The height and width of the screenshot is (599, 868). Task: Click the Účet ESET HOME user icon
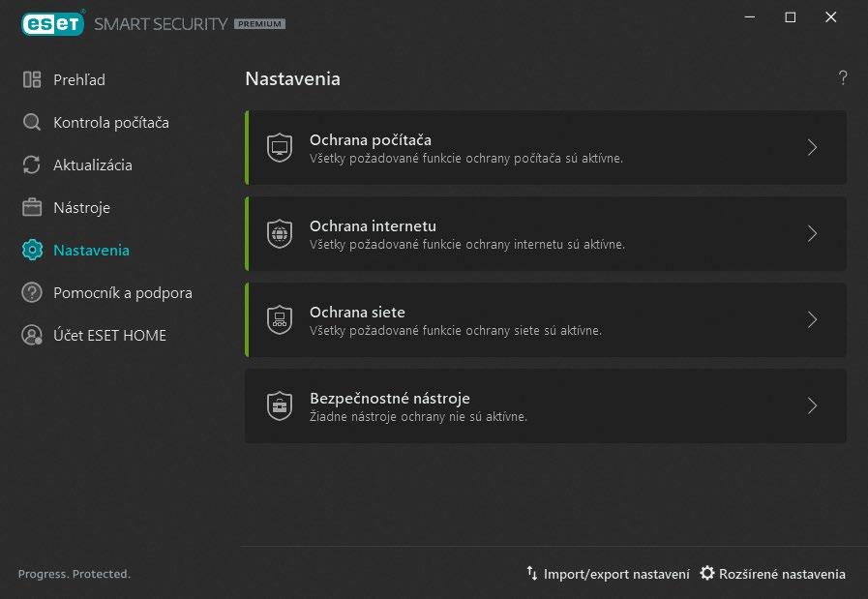(x=32, y=335)
